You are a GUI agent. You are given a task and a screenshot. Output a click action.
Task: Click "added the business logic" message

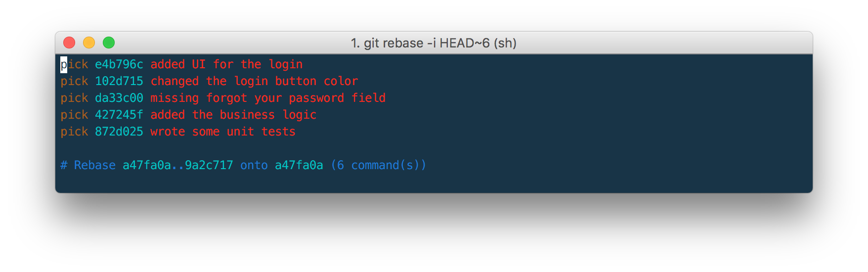pyautogui.click(x=233, y=115)
